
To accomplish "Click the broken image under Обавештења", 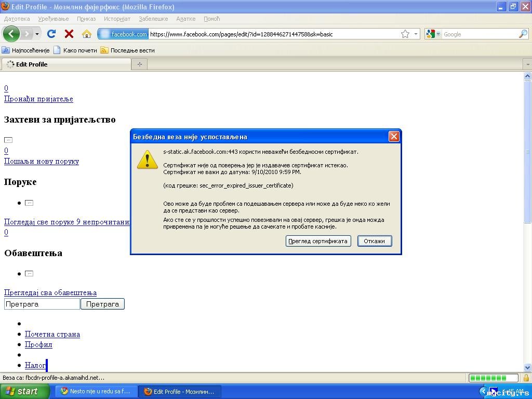I will (x=29, y=273).
